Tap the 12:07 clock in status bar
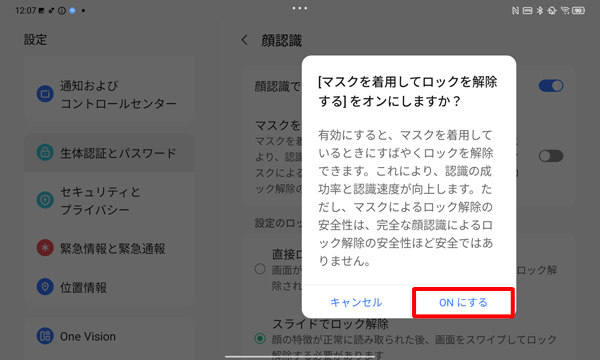Screen dimensions: 600x360 click(x=25, y=11)
